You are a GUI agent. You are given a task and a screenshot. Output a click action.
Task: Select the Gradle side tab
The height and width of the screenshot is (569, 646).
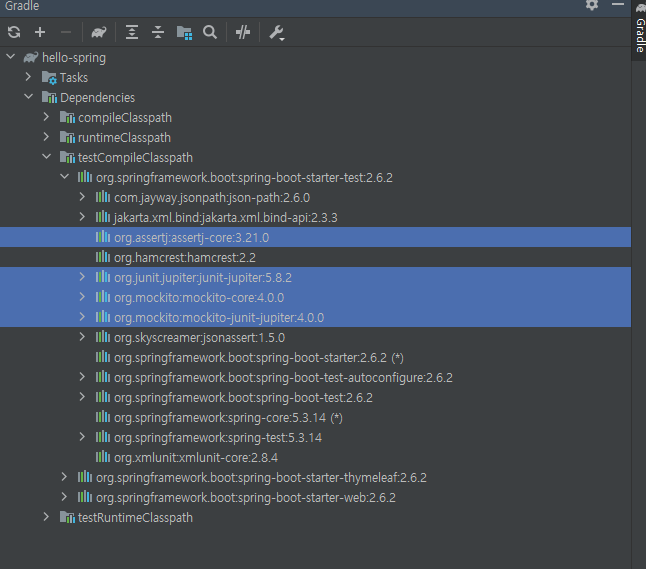coord(639,29)
